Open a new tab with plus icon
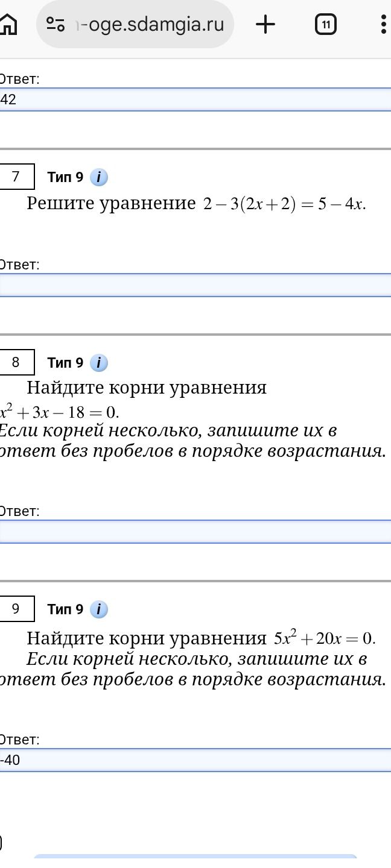Viewport: 391px width, 868px height. point(265,24)
